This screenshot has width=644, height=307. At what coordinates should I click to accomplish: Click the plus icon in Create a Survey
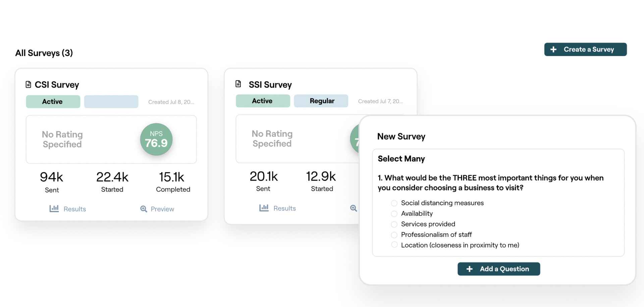(553, 49)
